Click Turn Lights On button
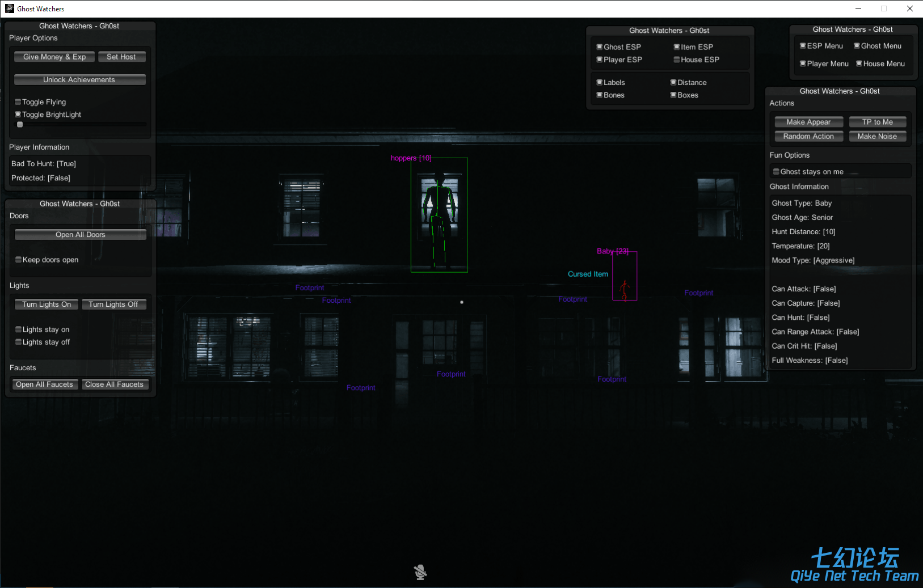 coord(47,304)
